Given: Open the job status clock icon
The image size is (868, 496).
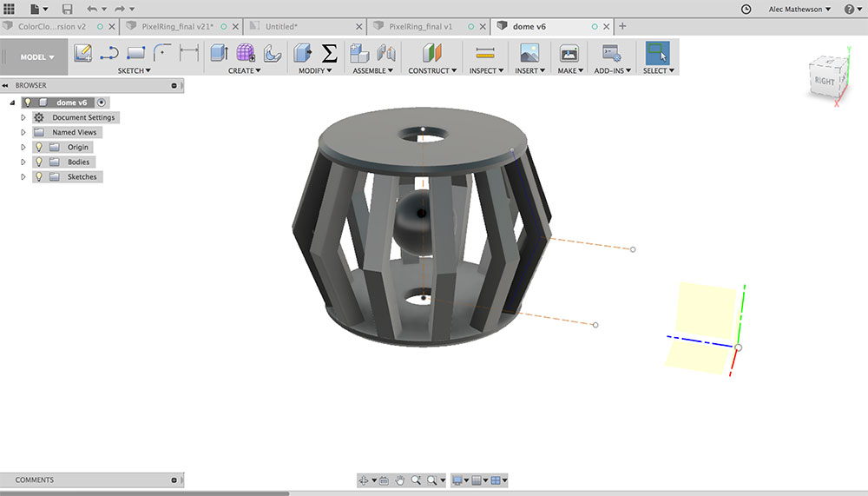Looking at the screenshot, I should [x=746, y=9].
